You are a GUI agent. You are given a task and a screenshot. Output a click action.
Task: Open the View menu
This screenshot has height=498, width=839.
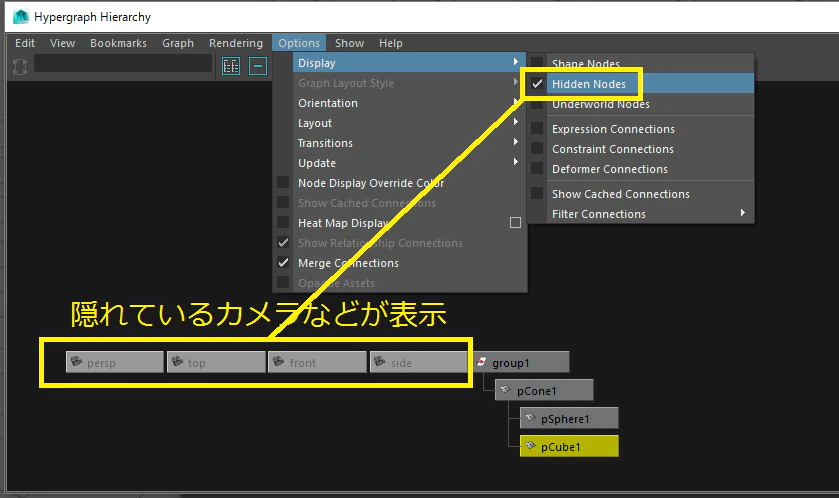(62, 43)
